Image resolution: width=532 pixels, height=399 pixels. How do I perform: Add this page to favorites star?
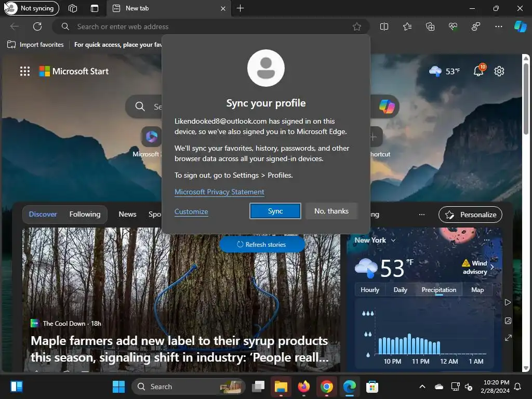(x=356, y=26)
